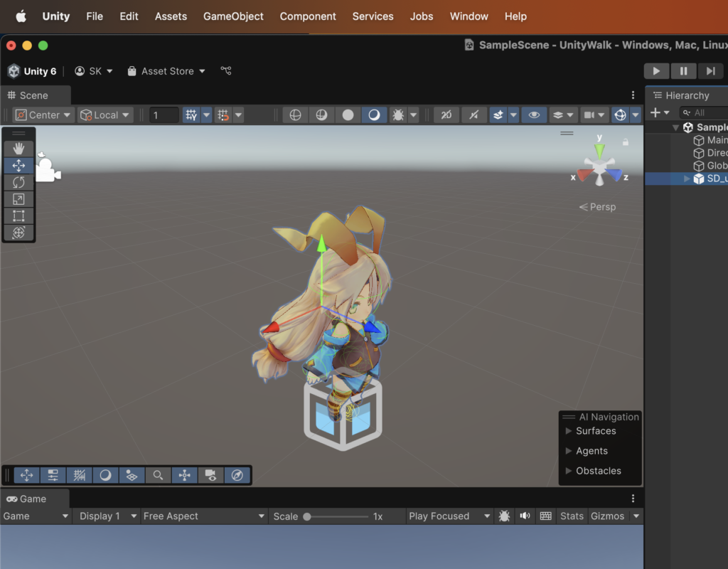The image size is (728, 569).
Task: Click the green Y axis cone on gizmo
Action: point(599,151)
